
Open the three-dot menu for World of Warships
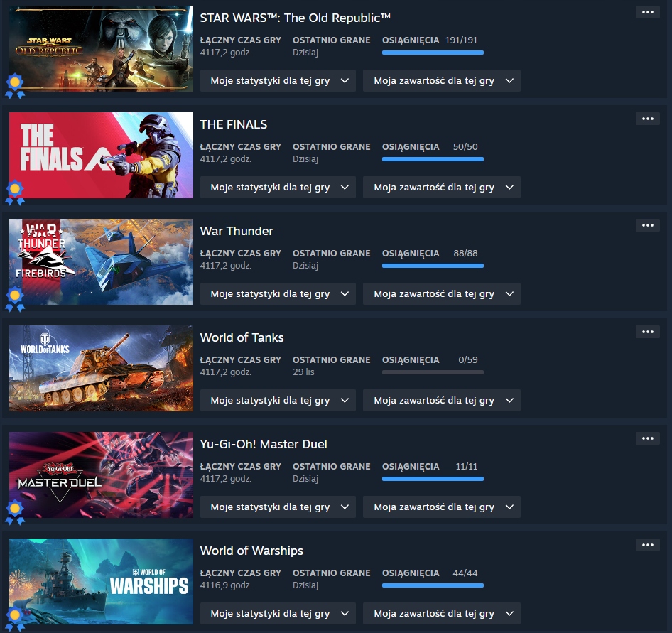point(648,545)
